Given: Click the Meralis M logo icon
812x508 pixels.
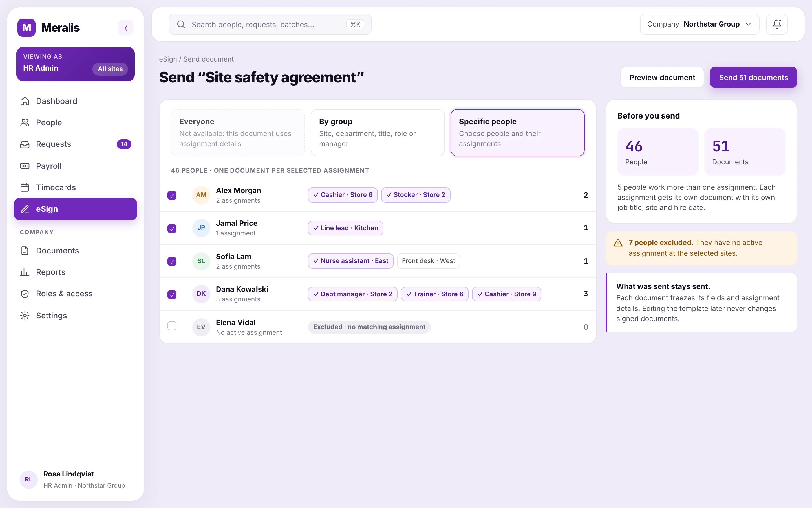Looking at the screenshot, I should 27,28.
